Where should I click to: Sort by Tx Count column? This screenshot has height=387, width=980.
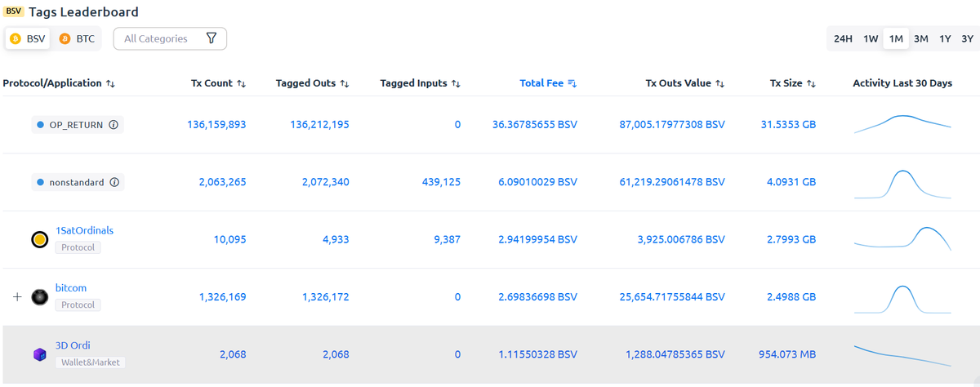point(218,83)
